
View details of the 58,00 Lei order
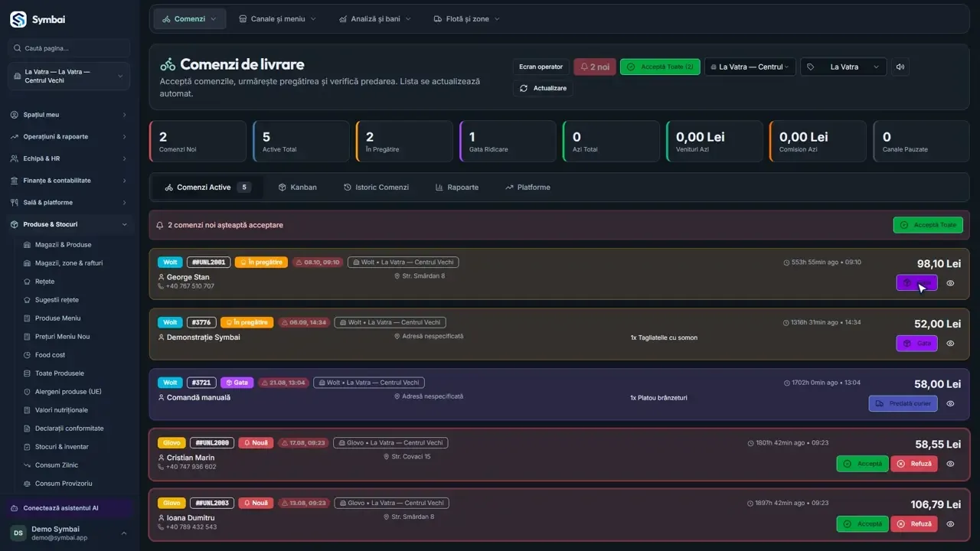click(x=950, y=403)
